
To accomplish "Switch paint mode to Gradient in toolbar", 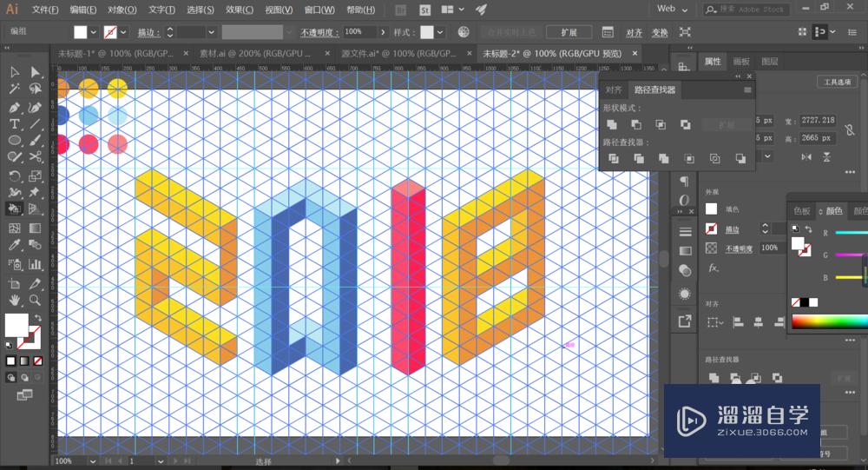I will [x=24, y=361].
